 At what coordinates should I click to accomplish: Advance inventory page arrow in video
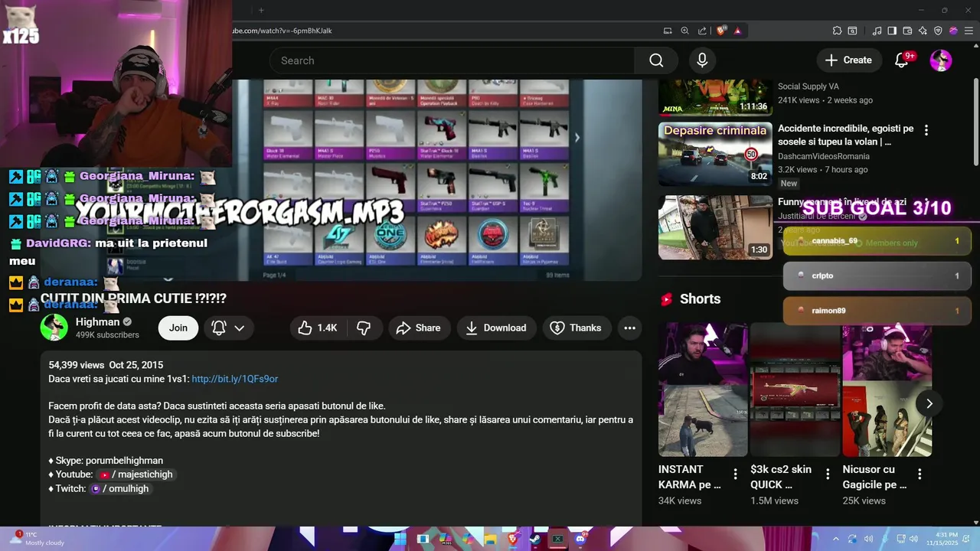click(x=577, y=138)
